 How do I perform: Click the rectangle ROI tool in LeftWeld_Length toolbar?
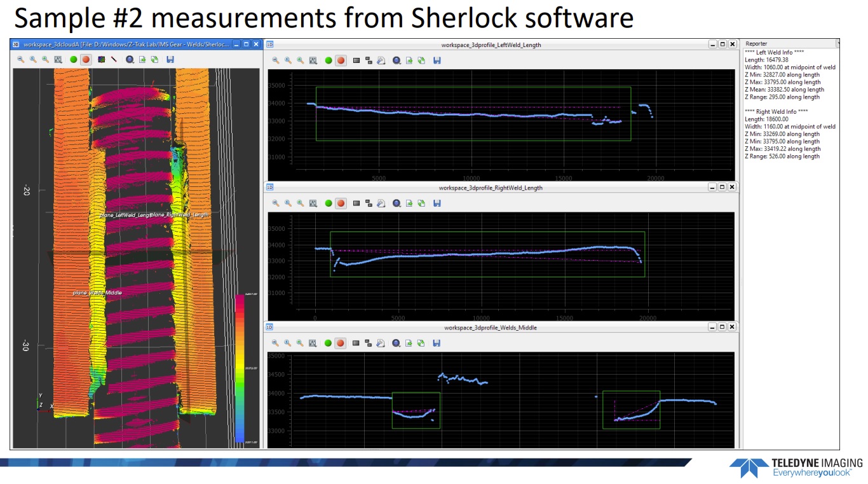pos(356,60)
